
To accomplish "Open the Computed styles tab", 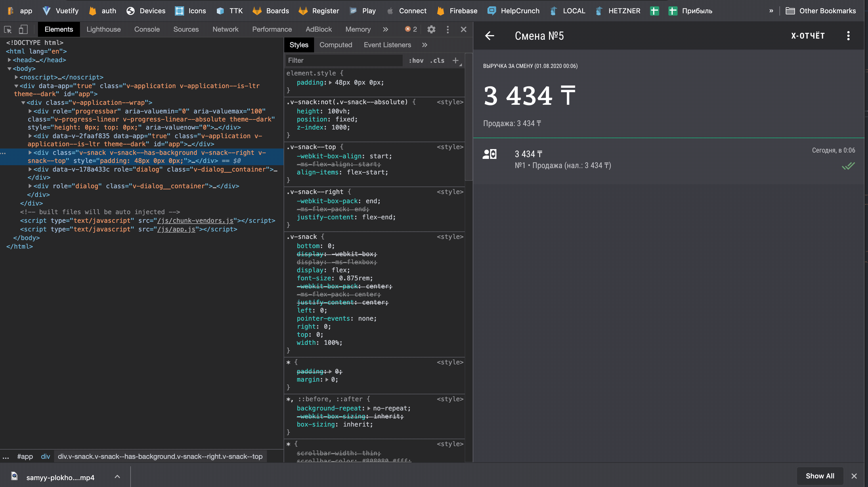I will (x=336, y=45).
